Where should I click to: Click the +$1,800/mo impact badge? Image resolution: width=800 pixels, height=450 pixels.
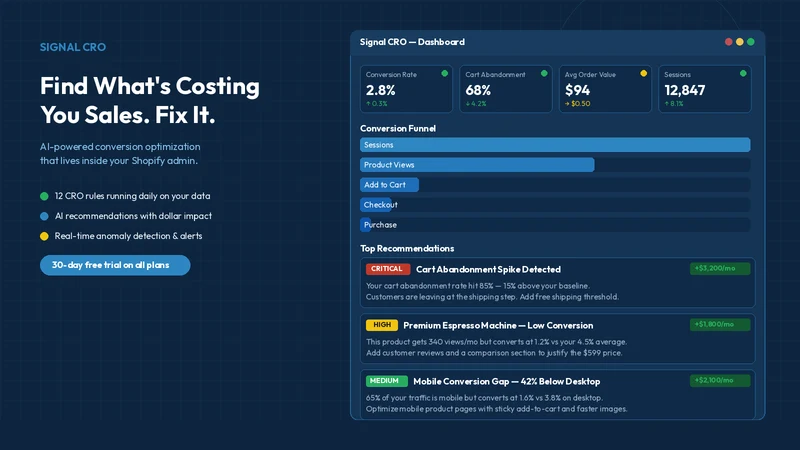pyautogui.click(x=720, y=324)
